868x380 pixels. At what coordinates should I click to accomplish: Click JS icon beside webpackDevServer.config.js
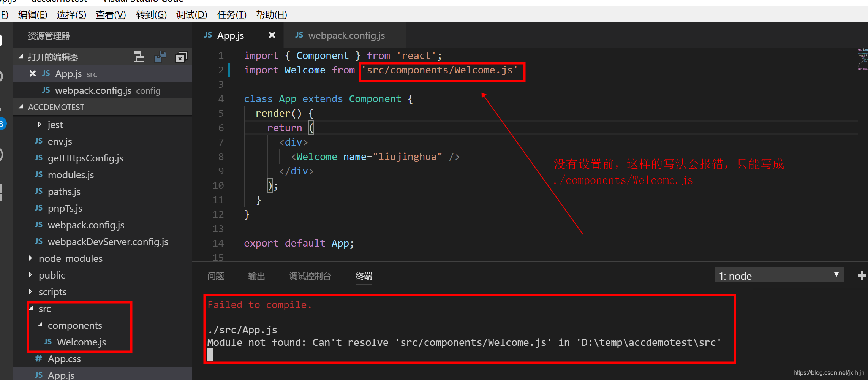39,241
